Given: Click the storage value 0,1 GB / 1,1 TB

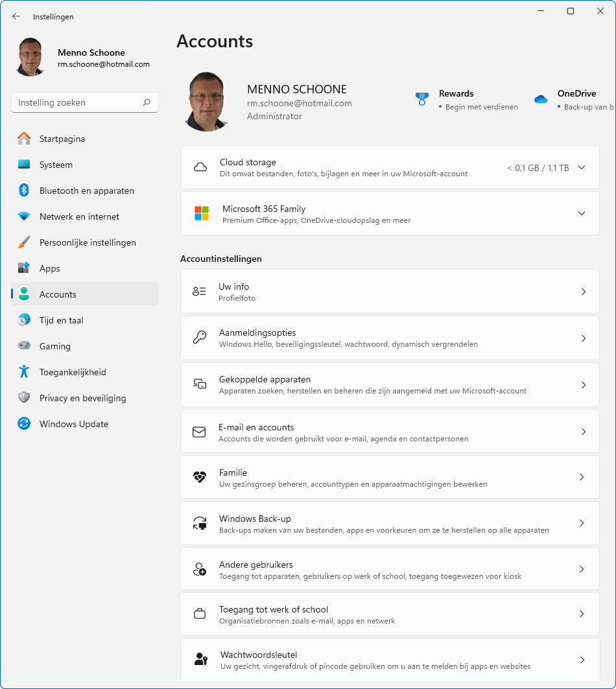Looking at the screenshot, I should click(x=538, y=168).
